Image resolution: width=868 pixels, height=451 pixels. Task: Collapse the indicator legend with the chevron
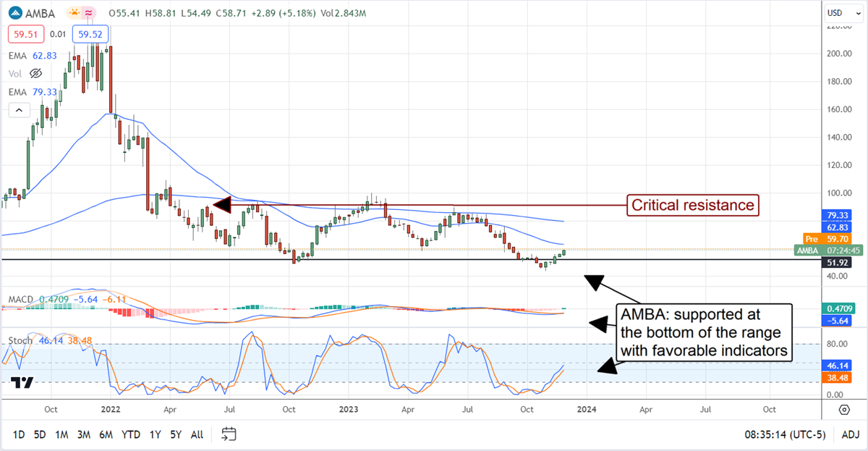point(19,110)
